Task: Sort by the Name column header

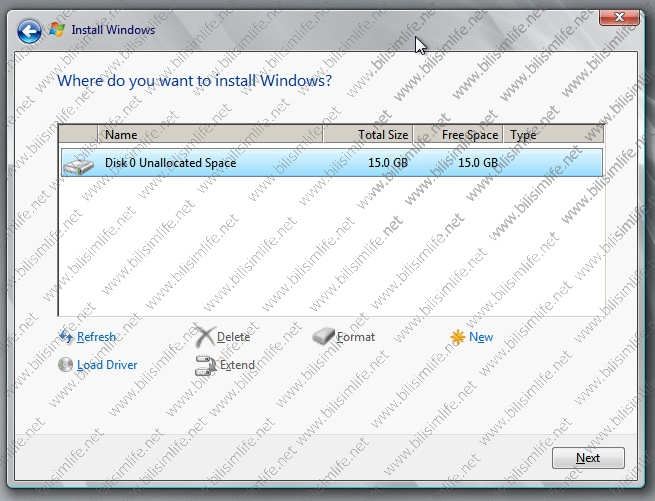Action: (x=210, y=135)
